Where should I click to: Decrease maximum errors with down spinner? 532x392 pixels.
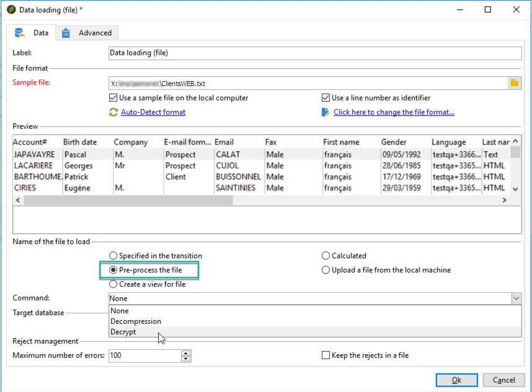[x=185, y=359]
